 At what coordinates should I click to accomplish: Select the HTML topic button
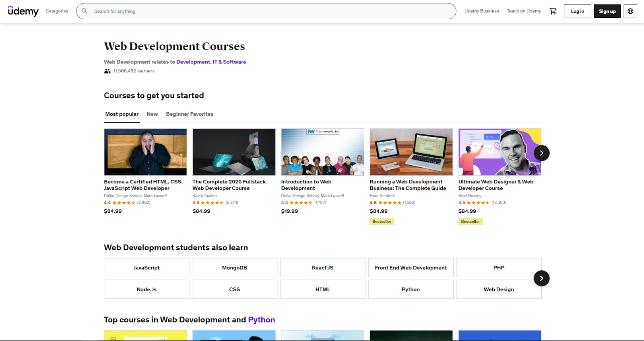tap(323, 290)
